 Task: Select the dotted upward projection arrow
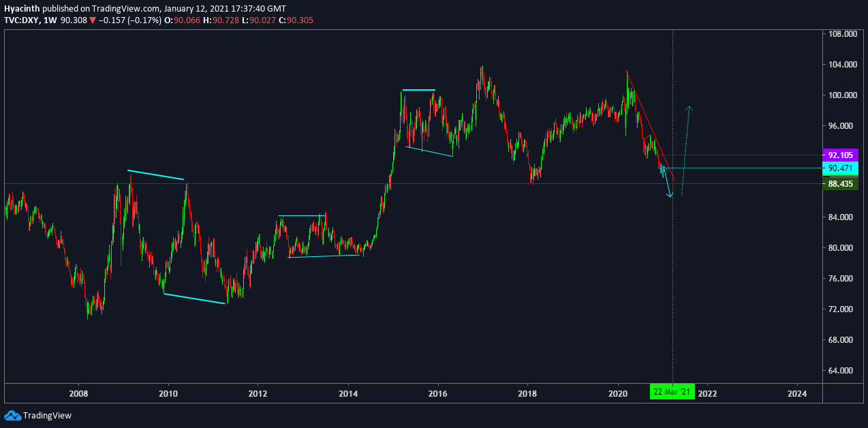click(x=687, y=150)
